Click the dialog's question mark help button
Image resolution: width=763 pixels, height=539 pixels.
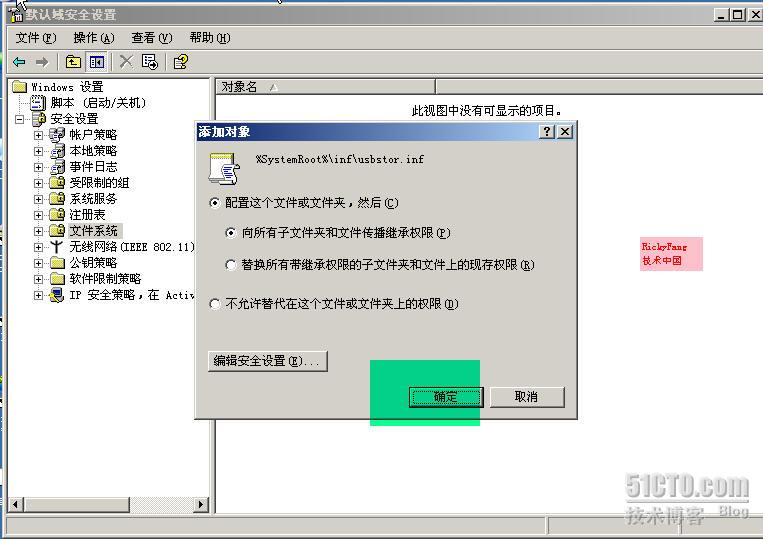tap(547, 131)
